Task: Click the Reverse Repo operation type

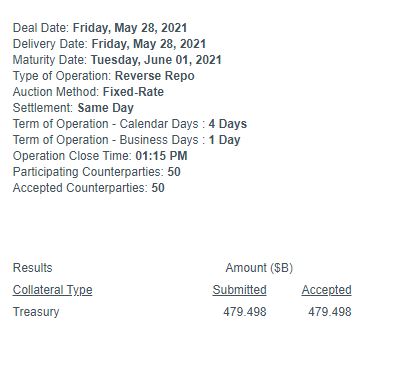Action: click(155, 76)
